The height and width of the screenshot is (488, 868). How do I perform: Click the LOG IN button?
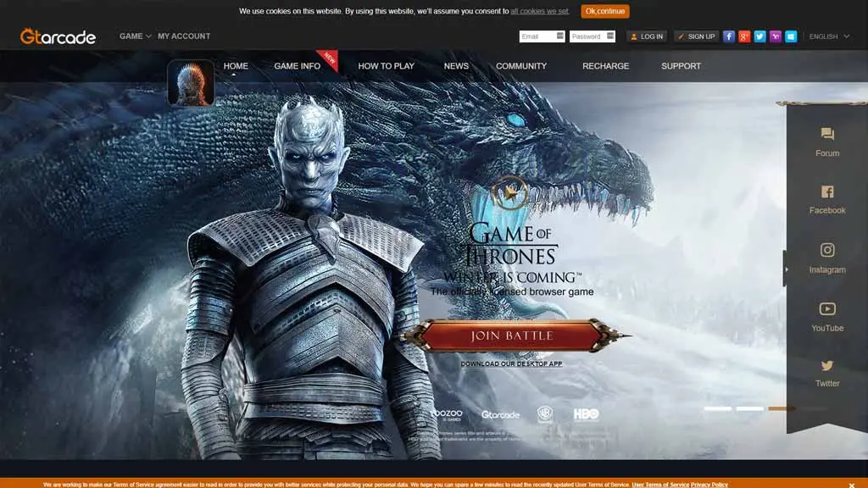tap(647, 36)
